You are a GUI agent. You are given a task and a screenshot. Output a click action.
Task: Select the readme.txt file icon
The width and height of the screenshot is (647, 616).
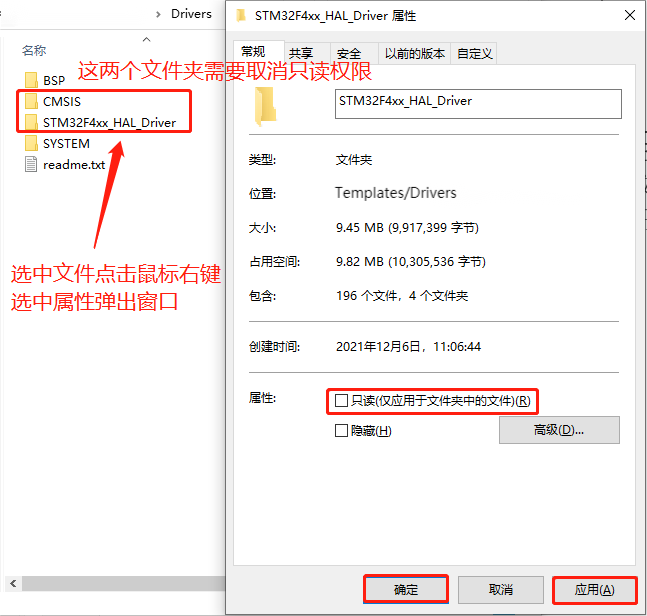pyautogui.click(x=31, y=164)
